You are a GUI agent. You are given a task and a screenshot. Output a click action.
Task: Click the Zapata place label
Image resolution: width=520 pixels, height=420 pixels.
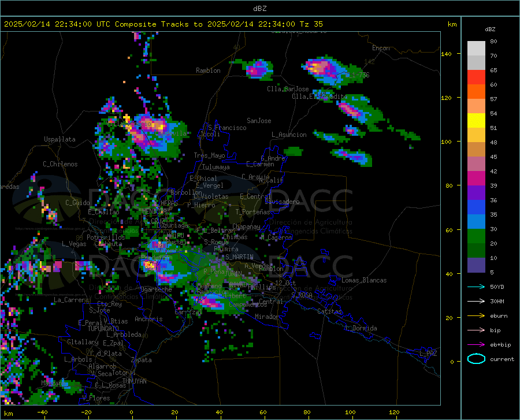point(142,360)
